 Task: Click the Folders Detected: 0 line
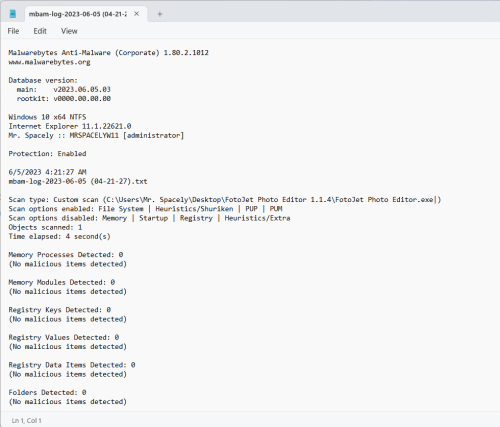(x=47, y=392)
